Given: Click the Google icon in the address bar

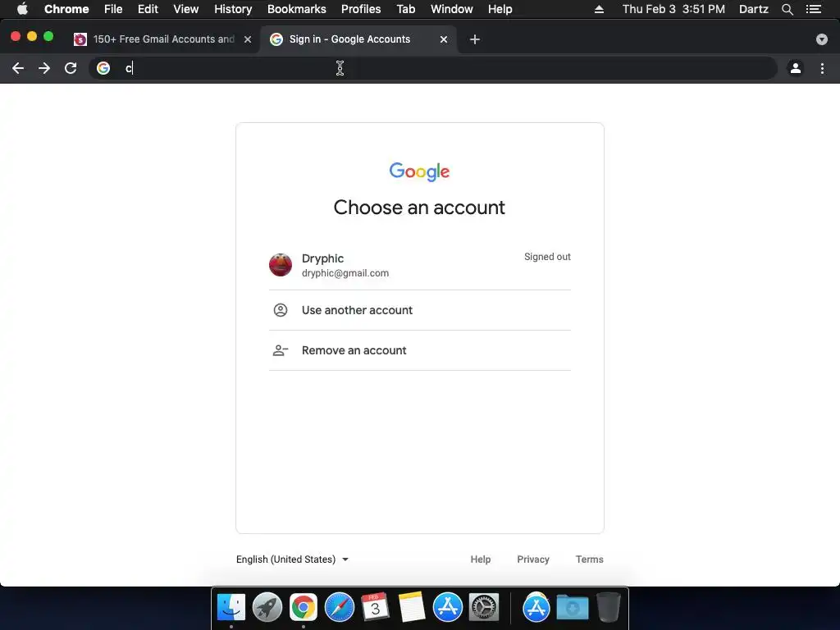Looking at the screenshot, I should click(x=103, y=68).
